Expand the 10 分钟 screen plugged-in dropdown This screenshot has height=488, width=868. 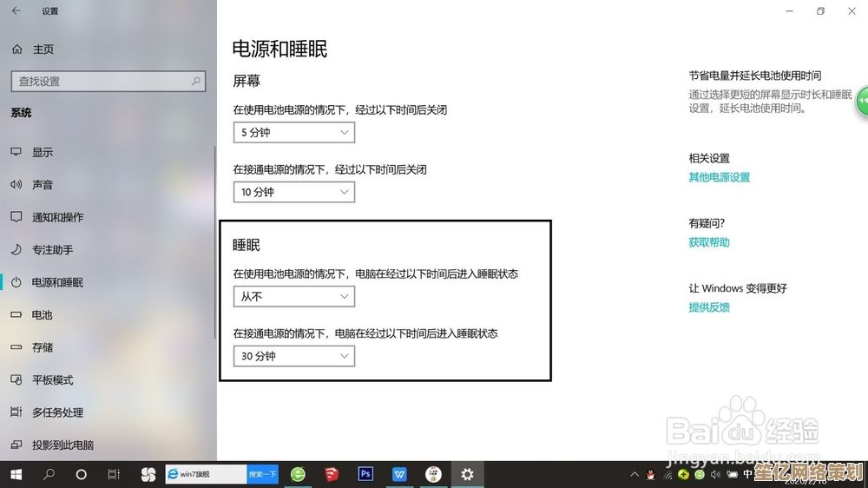tap(293, 192)
